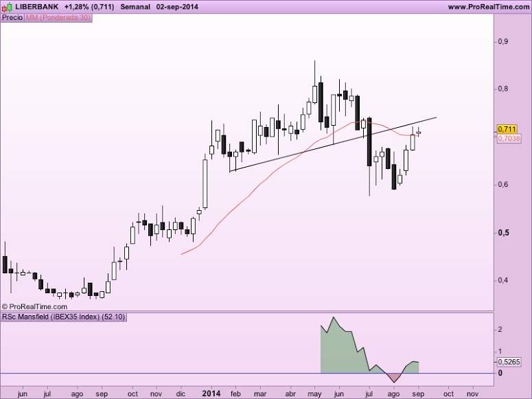Click the feb month label on time axis
532x399 pixels.
(x=235, y=394)
